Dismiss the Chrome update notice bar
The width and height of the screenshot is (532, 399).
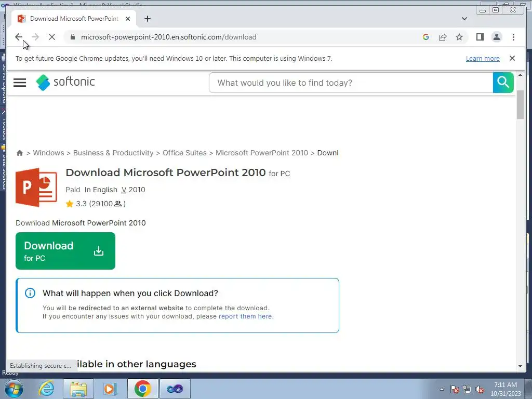tap(512, 58)
